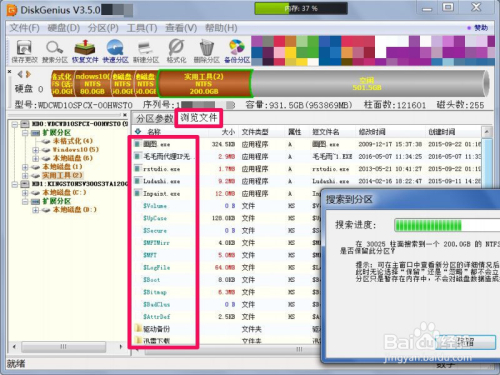Select the $MFT file row
Viewport: 500px width, 375px height.
(x=307, y=255)
